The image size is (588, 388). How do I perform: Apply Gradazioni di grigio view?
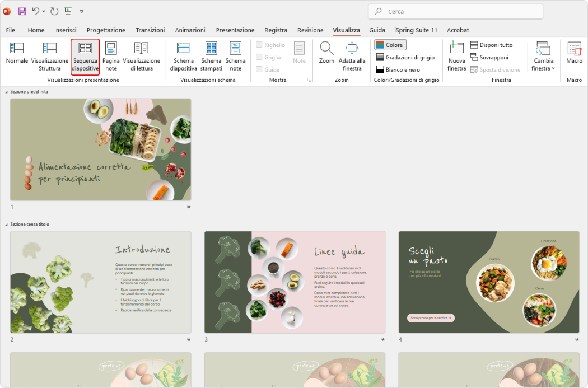pos(405,57)
